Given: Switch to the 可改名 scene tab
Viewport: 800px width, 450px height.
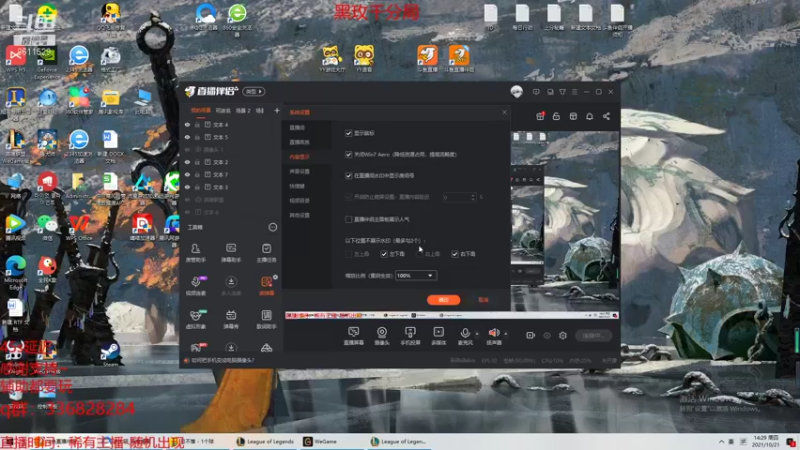Looking at the screenshot, I should pyautogui.click(x=223, y=110).
